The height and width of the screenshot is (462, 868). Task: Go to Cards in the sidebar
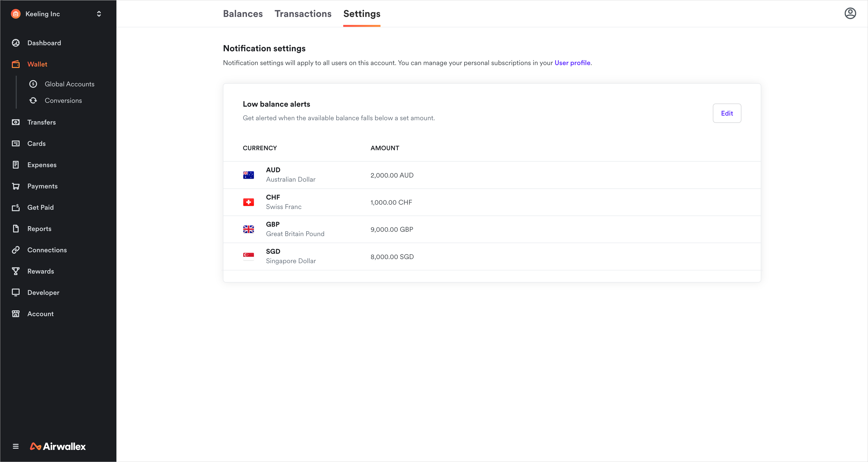[36, 143]
